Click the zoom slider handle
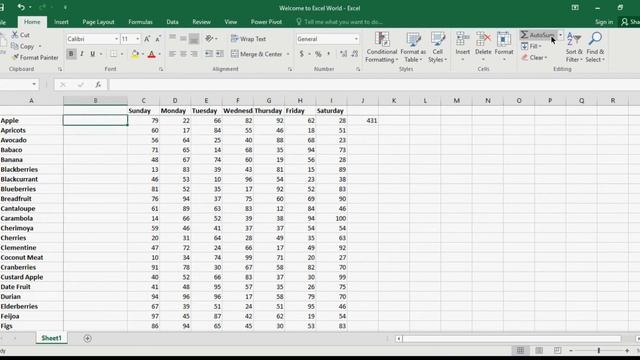The image size is (640, 360). click(599, 351)
